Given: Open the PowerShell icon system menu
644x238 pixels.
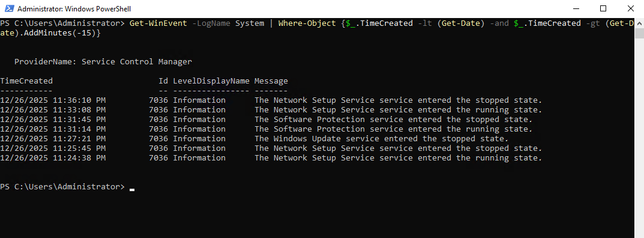Looking at the screenshot, I should tap(9, 8).
